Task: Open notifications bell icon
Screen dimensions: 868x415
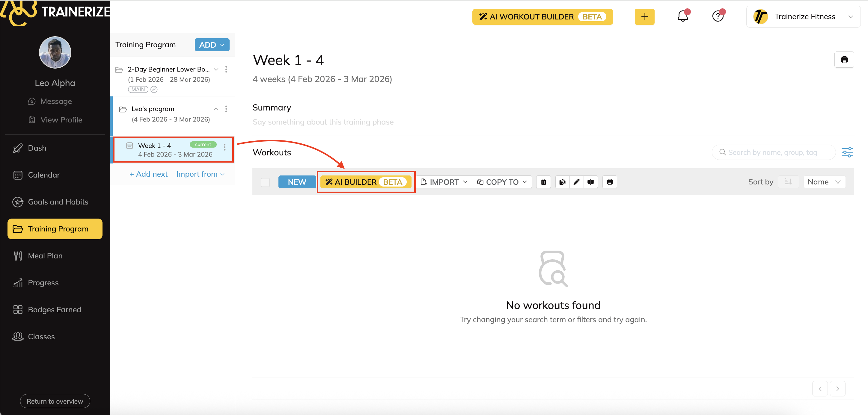Action: click(683, 16)
